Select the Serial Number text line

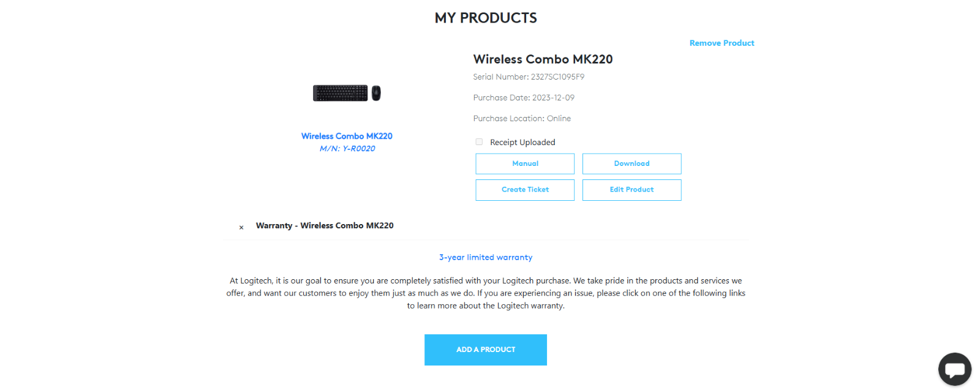(529, 77)
